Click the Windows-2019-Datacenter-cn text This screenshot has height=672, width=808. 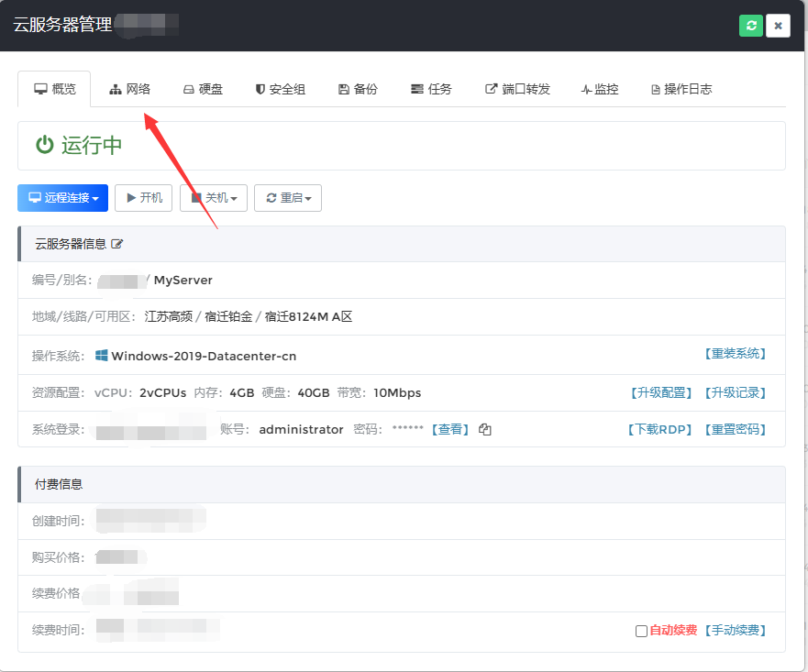pos(204,357)
